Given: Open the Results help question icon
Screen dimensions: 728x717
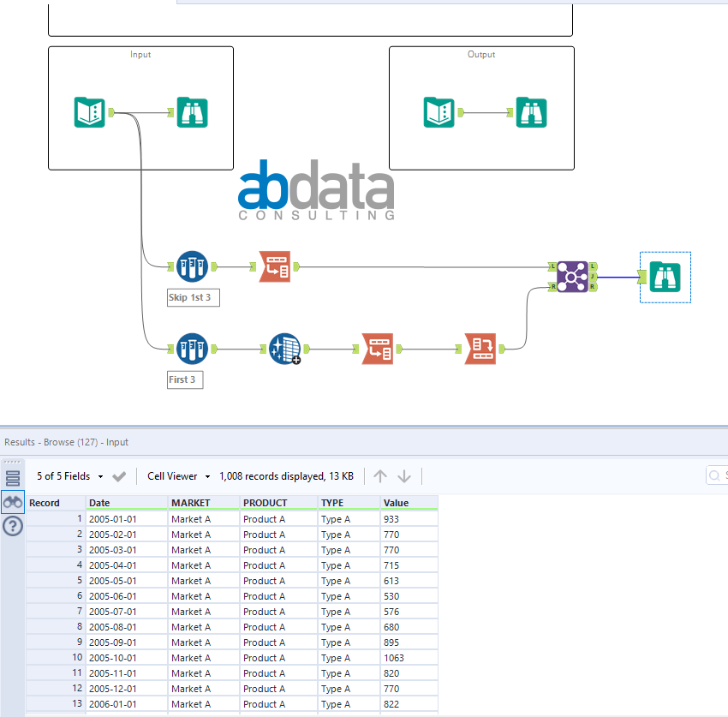Looking at the screenshot, I should click(13, 526).
